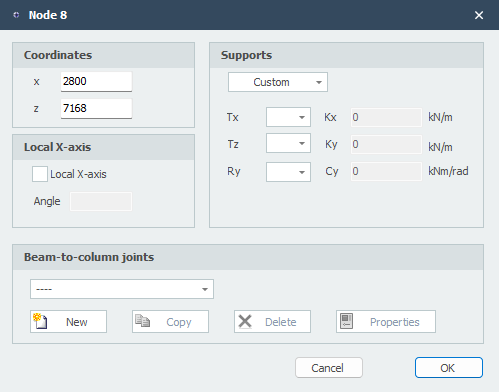Open the Tz support type dropdown
The height and width of the screenshot is (392, 499).
[288, 143]
